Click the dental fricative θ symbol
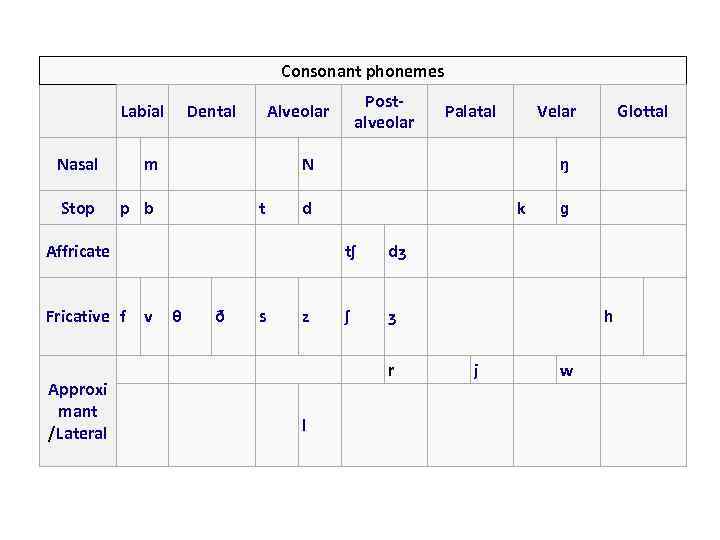This screenshot has width=720, height=540. click(x=177, y=316)
